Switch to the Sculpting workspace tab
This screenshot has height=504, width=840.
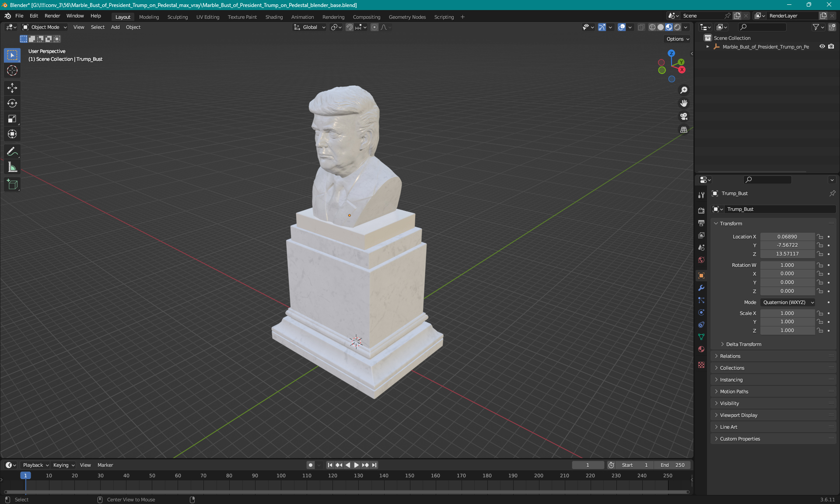pyautogui.click(x=178, y=17)
